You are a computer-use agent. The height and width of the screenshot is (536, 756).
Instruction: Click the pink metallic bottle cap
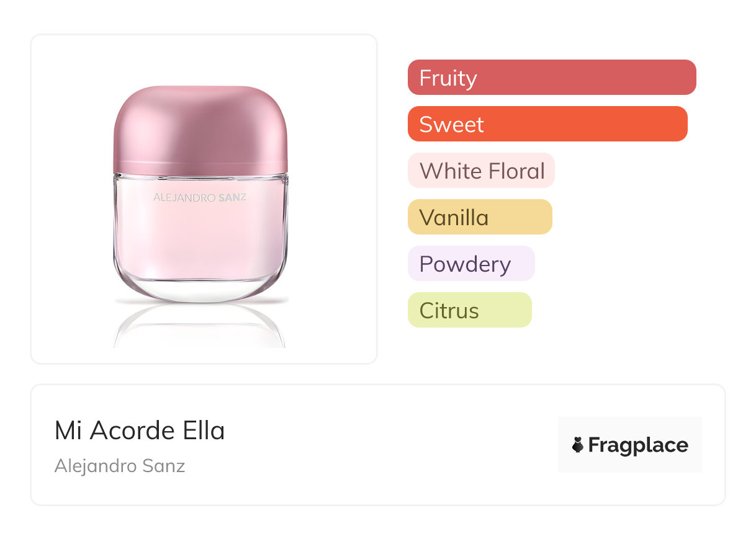[200, 128]
